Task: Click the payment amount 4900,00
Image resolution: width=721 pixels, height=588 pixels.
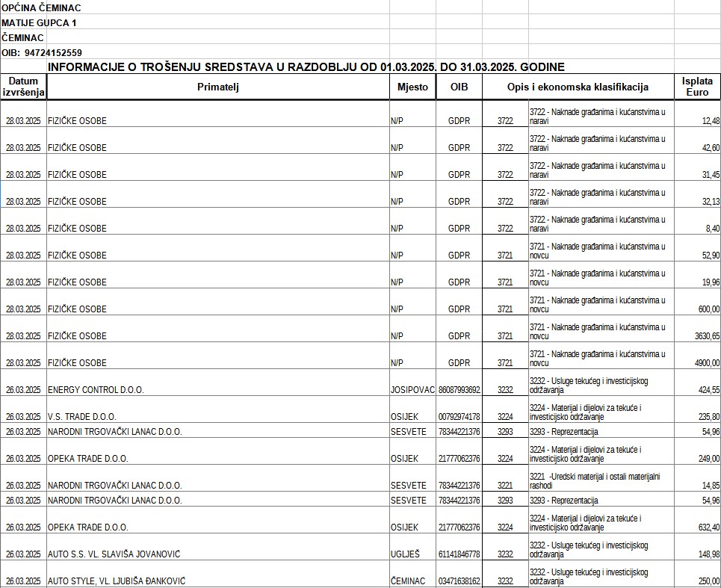Action: (707, 362)
